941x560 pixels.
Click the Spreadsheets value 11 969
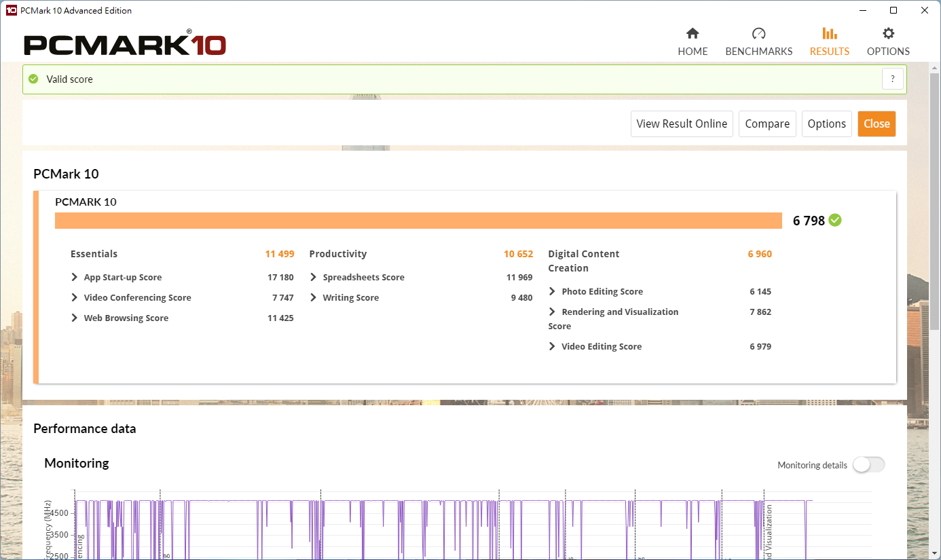[x=519, y=277]
